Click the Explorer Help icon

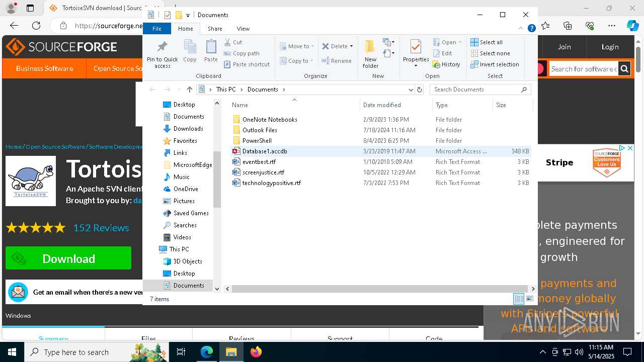click(531, 29)
